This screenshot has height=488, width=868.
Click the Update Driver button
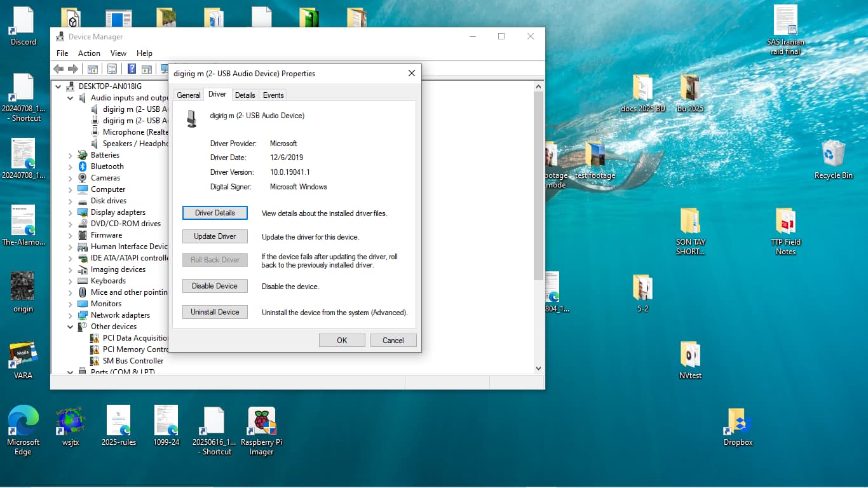(x=215, y=236)
